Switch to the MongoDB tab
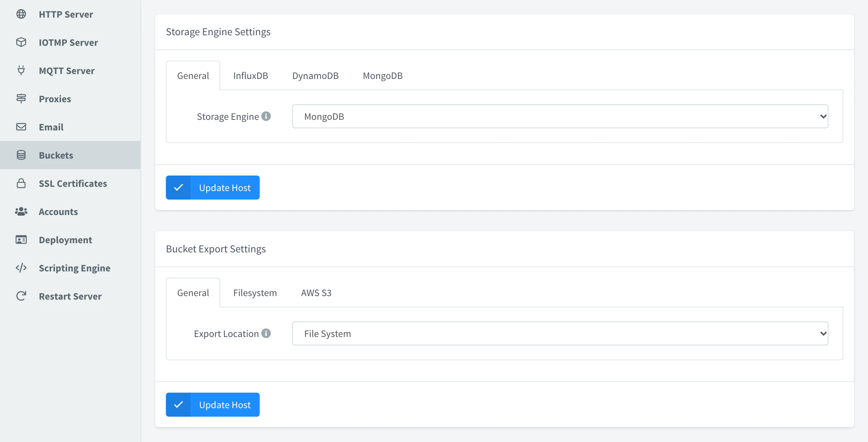Viewport: 868px width, 442px height. 383,76
